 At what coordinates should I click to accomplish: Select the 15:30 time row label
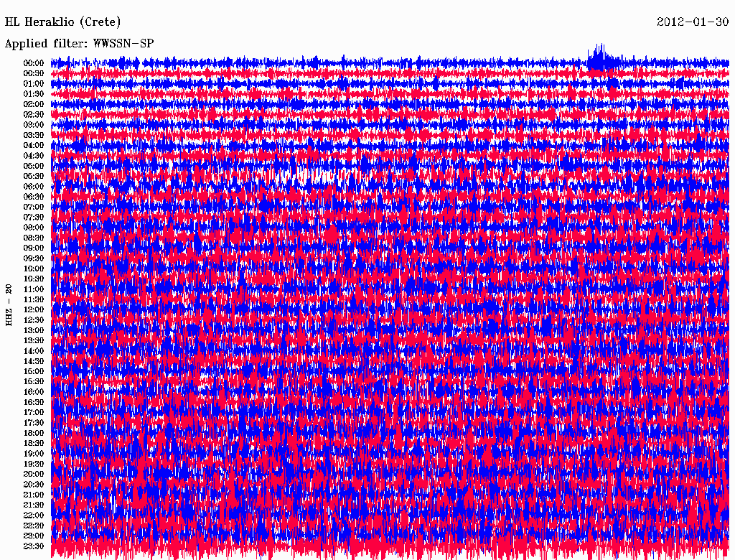(x=34, y=381)
